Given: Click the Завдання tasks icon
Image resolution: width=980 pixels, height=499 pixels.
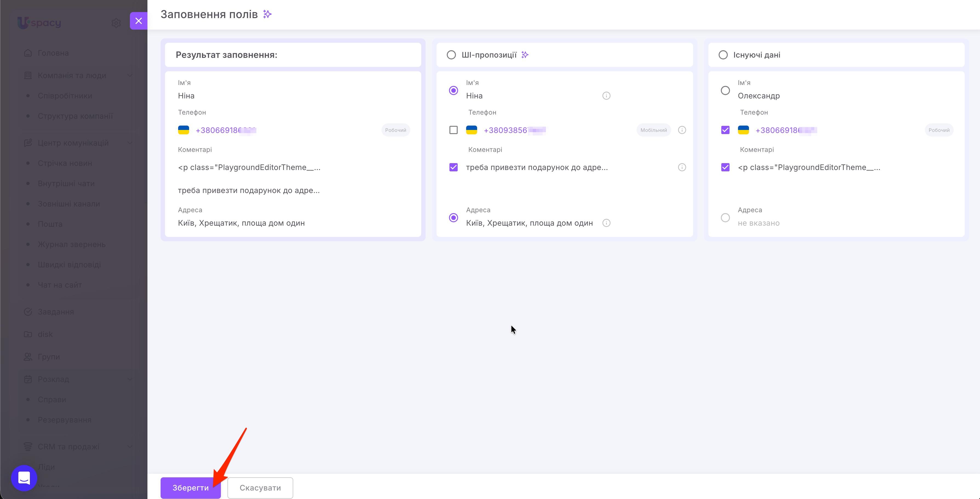Looking at the screenshot, I should coord(28,312).
